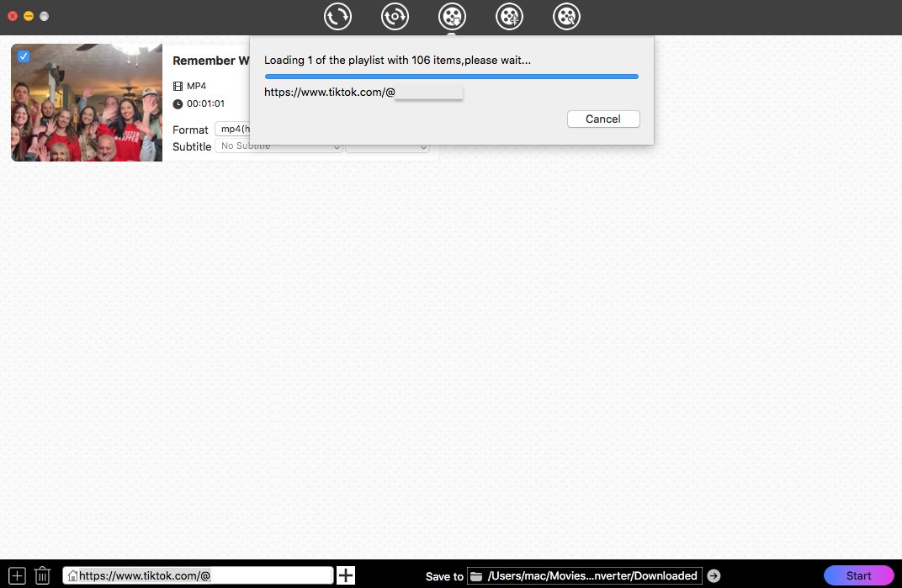
Task: Select the group photo video thumbnail
Action: point(87,103)
